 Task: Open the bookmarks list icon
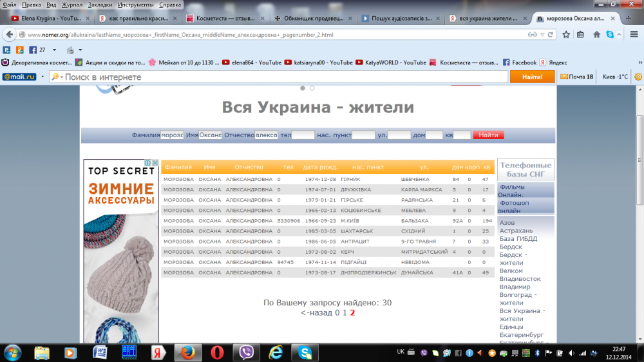(x=581, y=35)
